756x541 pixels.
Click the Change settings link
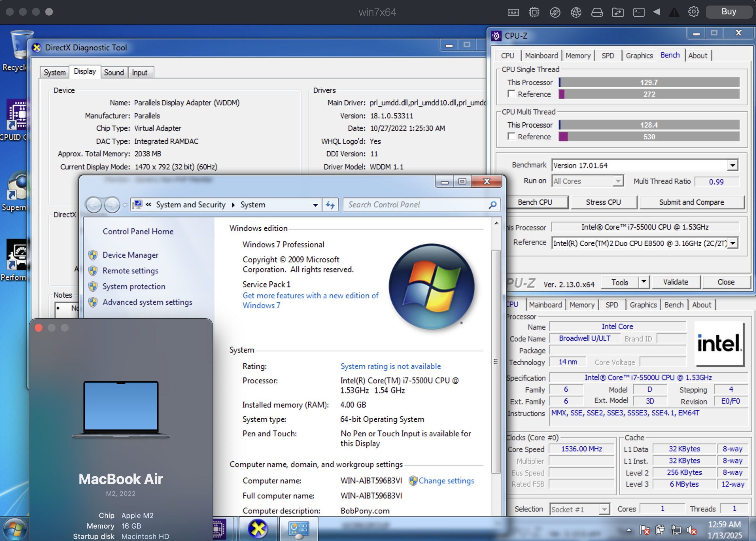pos(446,481)
